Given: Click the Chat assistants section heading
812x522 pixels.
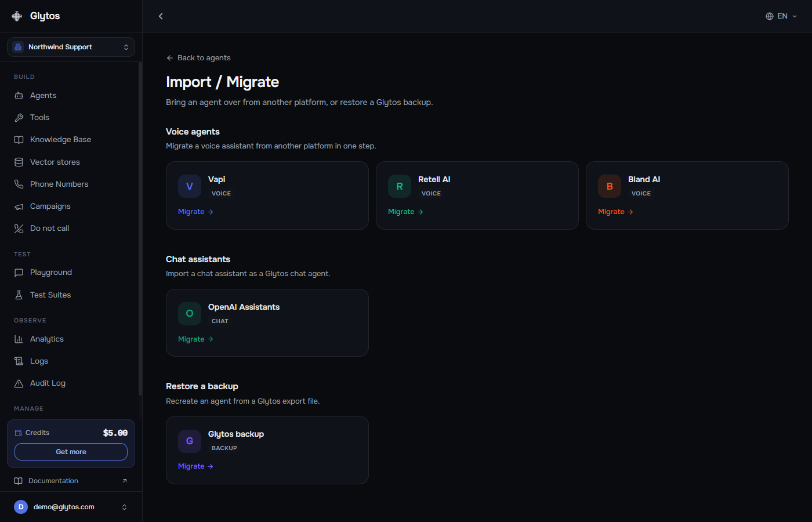Looking at the screenshot, I should tap(198, 259).
